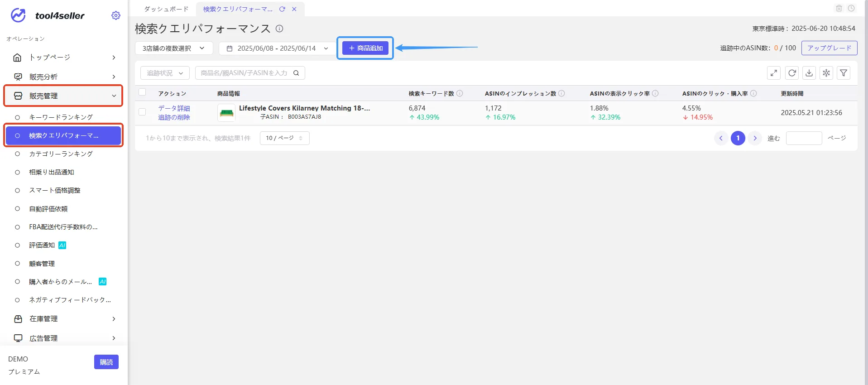Click the tool4seller logo icon
The image size is (868, 385).
tap(18, 15)
